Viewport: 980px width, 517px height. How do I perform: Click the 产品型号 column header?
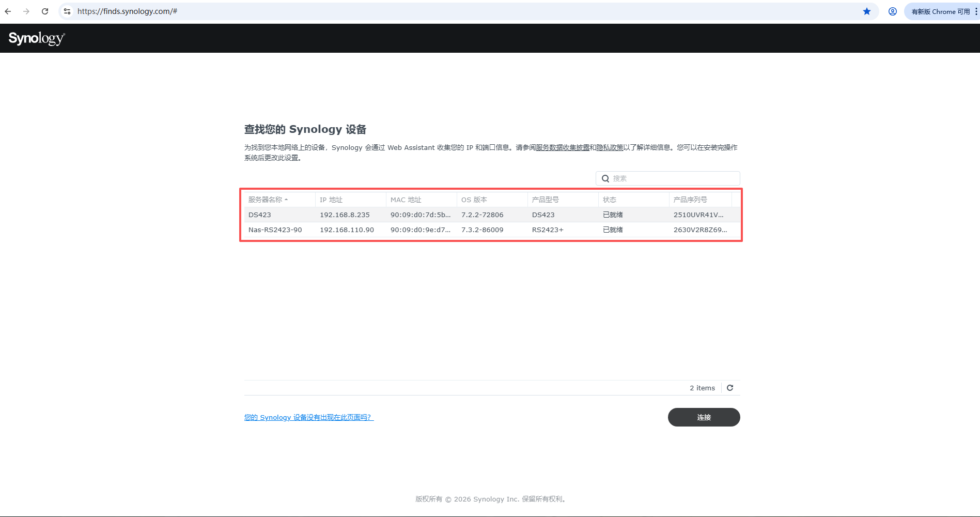[x=563, y=200]
